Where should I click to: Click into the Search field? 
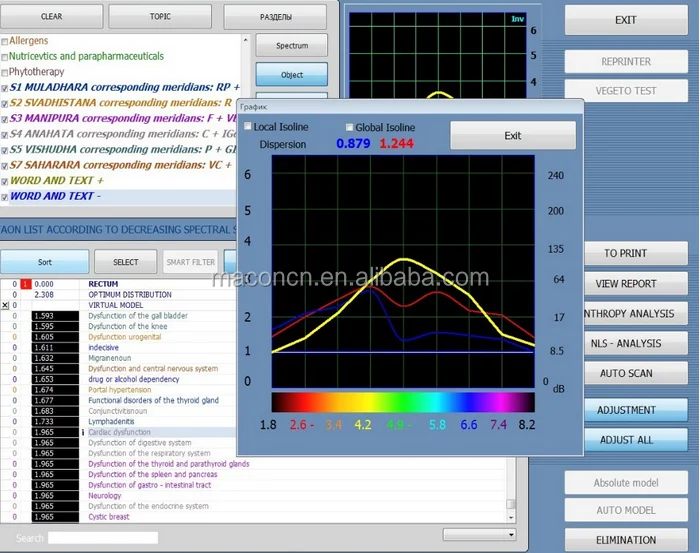point(103,538)
